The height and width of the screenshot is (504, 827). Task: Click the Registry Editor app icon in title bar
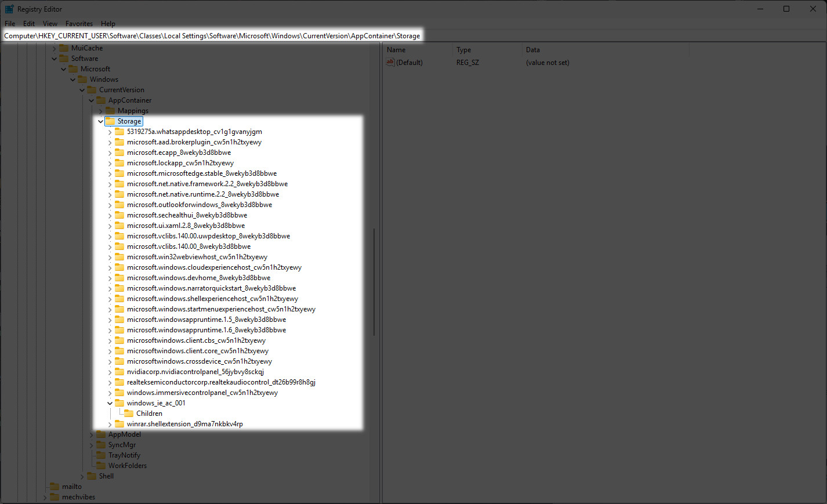coord(9,9)
